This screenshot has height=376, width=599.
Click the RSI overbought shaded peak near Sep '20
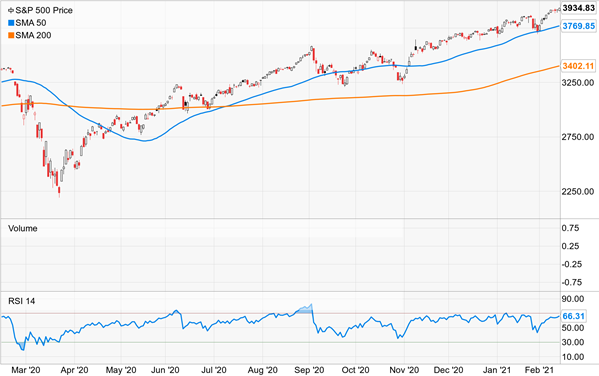pyautogui.click(x=306, y=309)
